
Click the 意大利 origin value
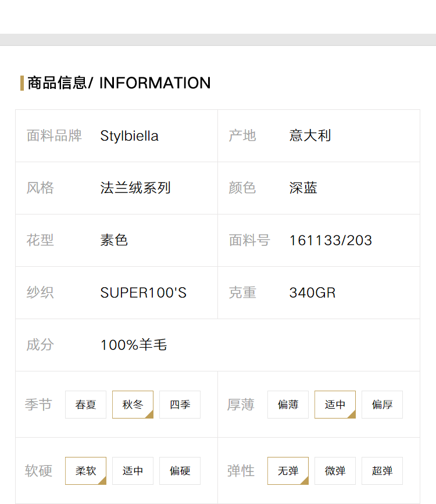pyautogui.click(x=310, y=135)
